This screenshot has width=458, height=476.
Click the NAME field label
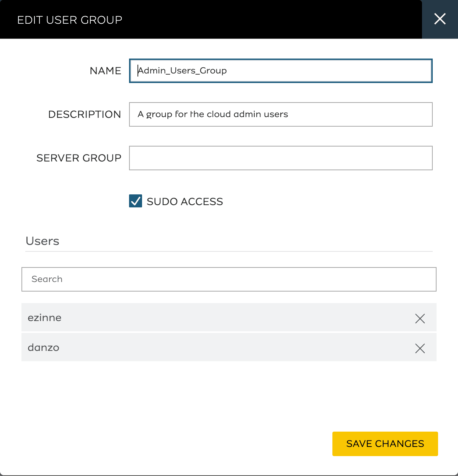tap(105, 71)
